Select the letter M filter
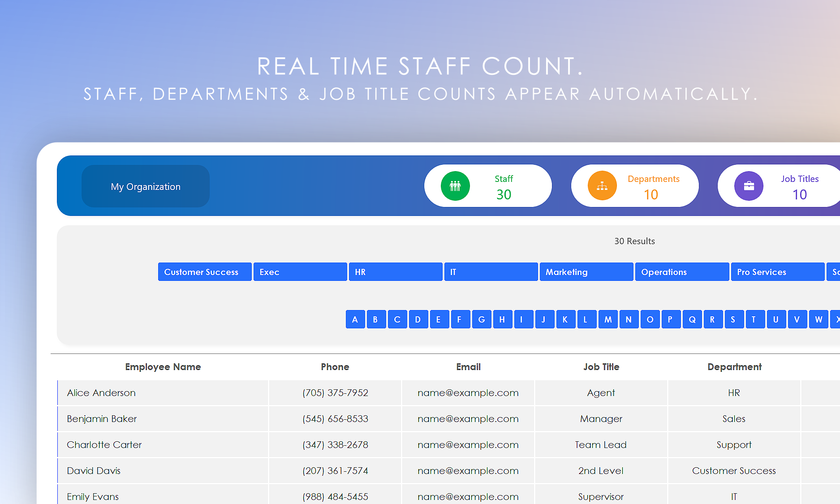 click(608, 319)
